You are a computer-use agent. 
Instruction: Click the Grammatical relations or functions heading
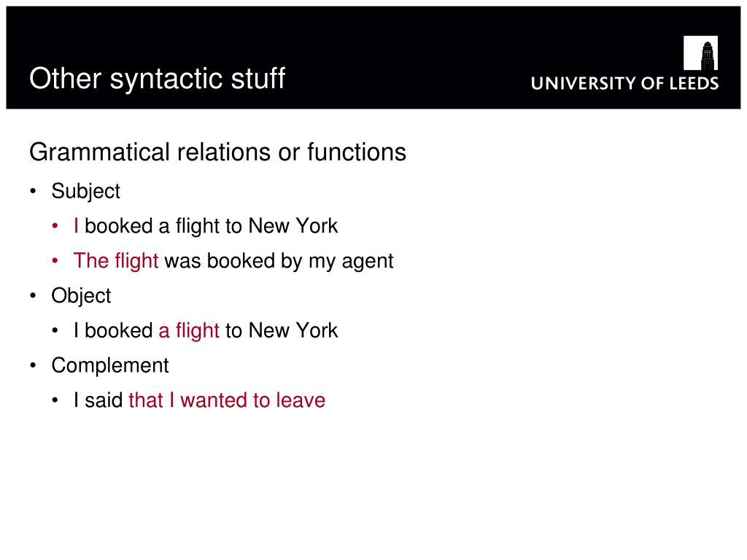coord(217,152)
